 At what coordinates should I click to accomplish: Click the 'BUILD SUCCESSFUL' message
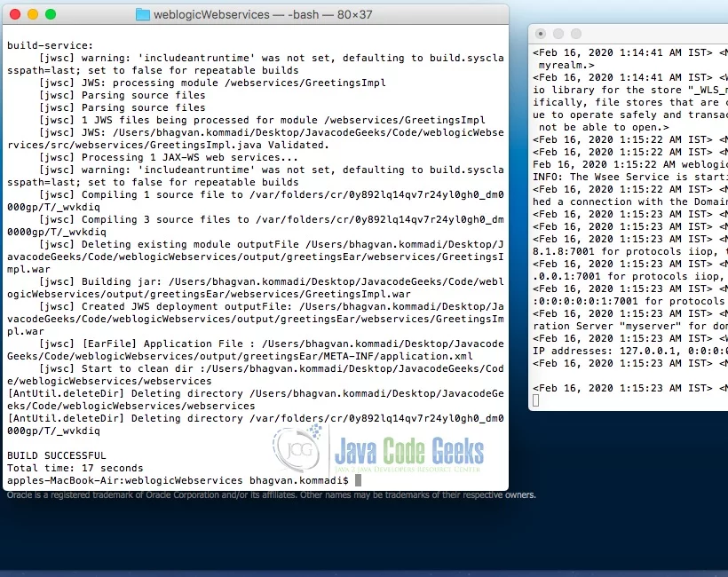coord(57,455)
